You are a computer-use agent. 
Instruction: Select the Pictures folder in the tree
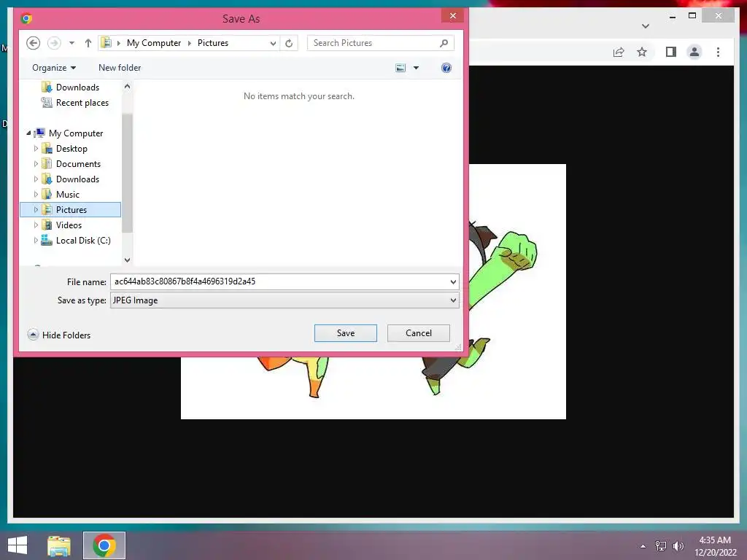pyautogui.click(x=71, y=209)
